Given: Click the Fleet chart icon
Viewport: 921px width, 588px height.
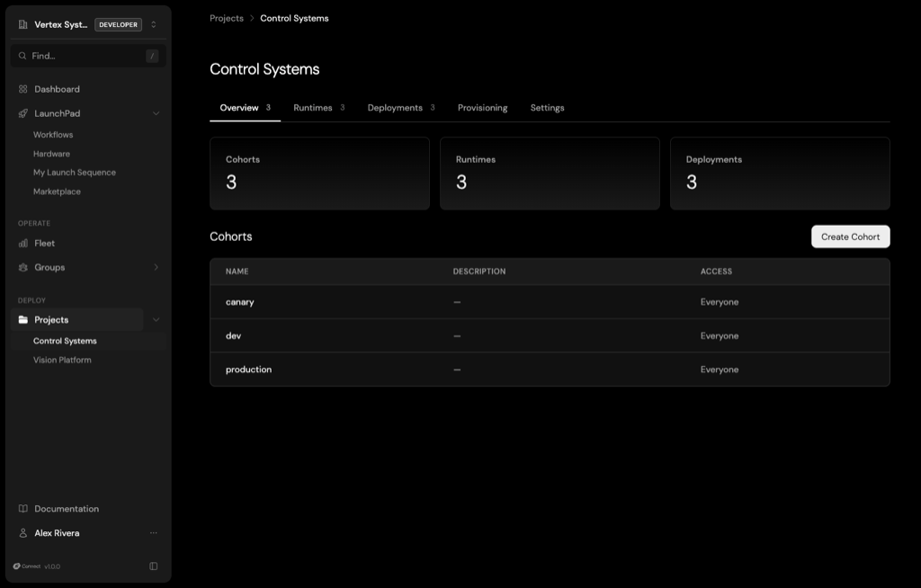Looking at the screenshot, I should click(22, 243).
